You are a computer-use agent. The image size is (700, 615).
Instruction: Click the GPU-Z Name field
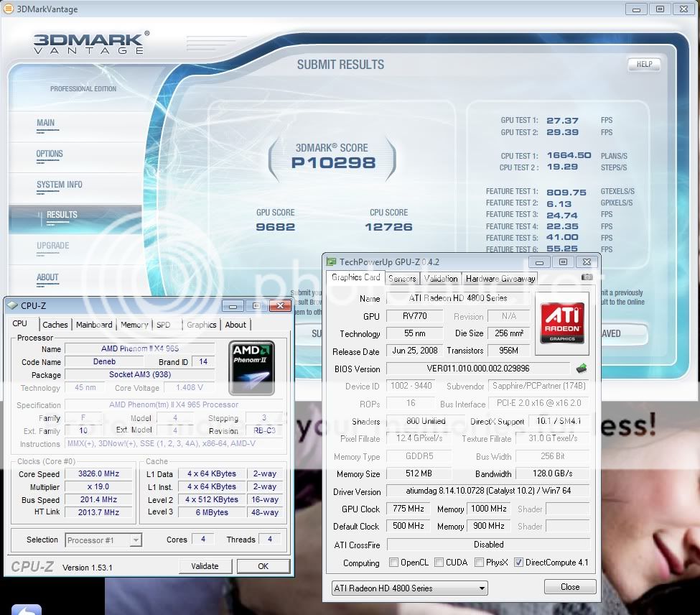[x=458, y=298]
